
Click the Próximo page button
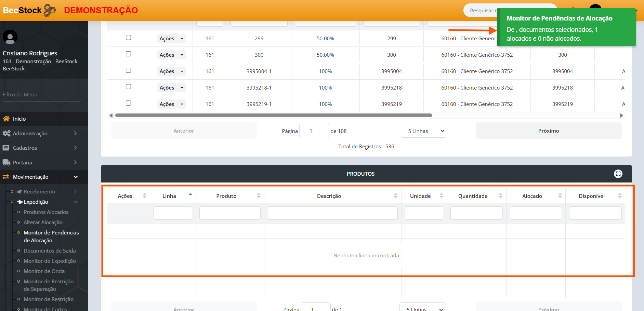click(548, 131)
